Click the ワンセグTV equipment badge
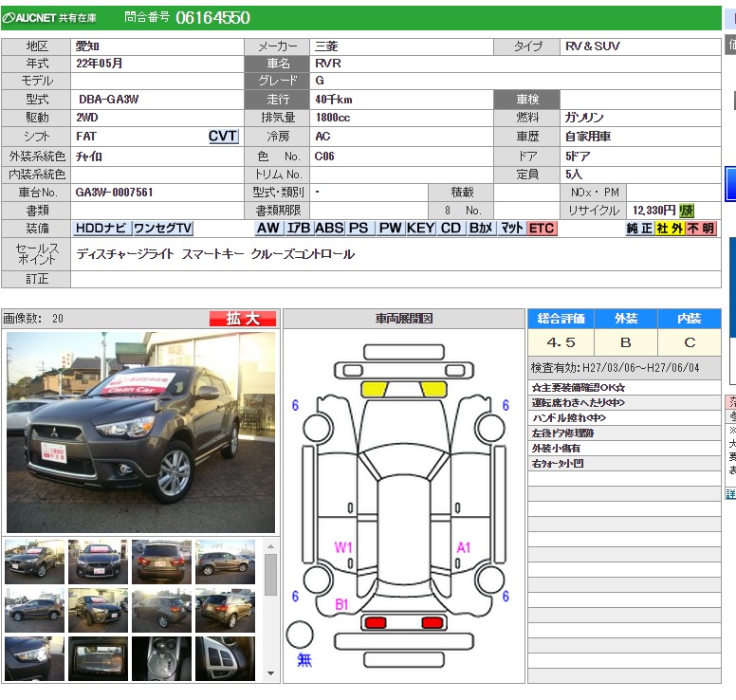Screen dimensions: 736x700 point(162,229)
